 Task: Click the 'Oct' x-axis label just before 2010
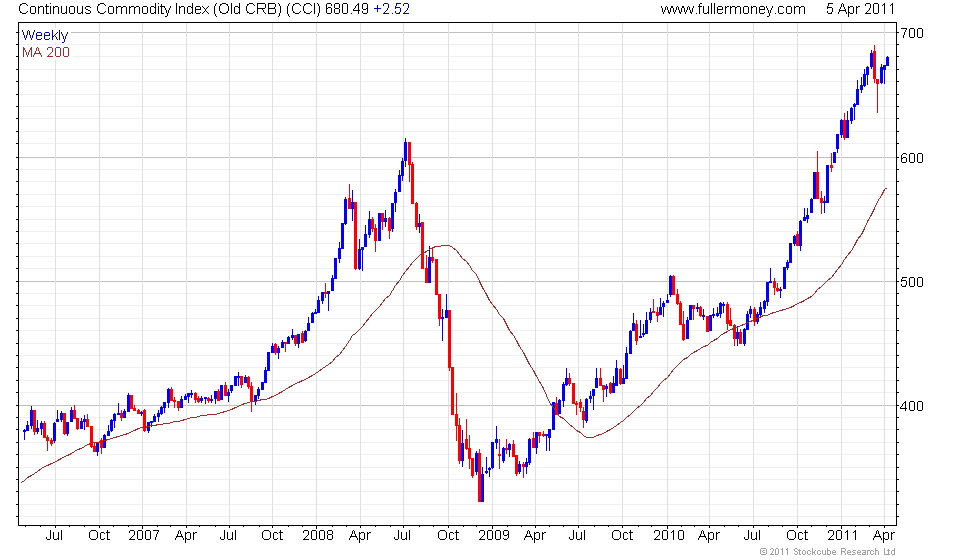click(x=622, y=535)
